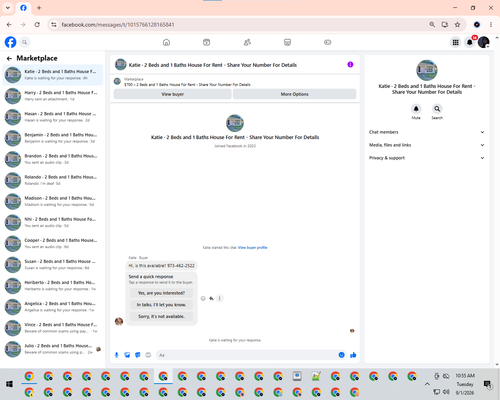Open Brandon's house rental chat

tap(53, 159)
